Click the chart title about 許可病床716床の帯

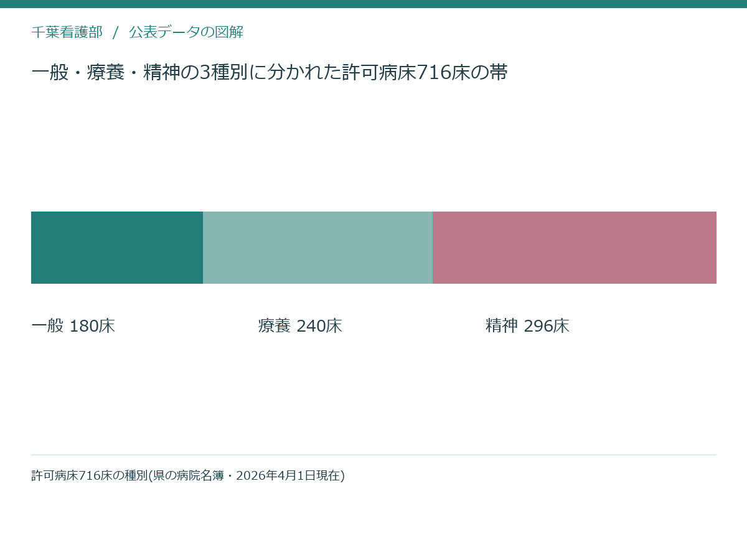pyautogui.click(x=270, y=73)
